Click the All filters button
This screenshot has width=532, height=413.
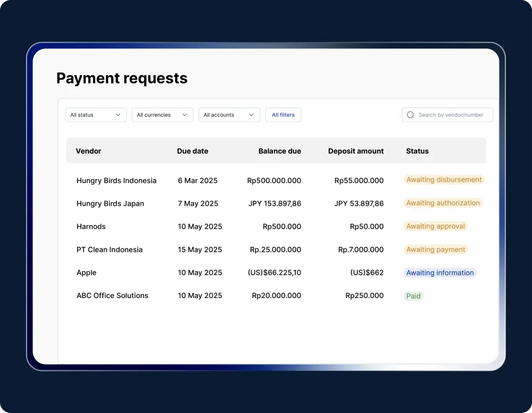283,115
